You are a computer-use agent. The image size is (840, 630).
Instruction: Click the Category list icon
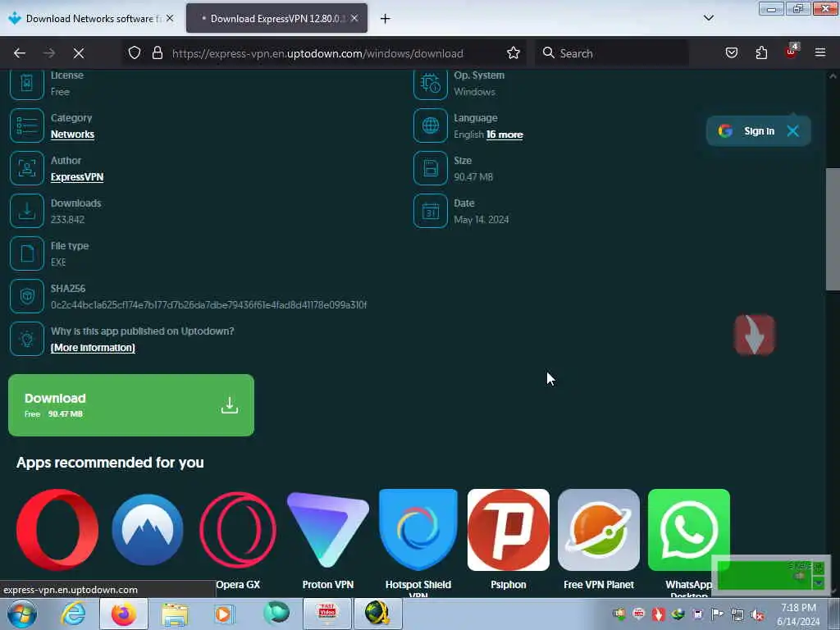coord(27,126)
